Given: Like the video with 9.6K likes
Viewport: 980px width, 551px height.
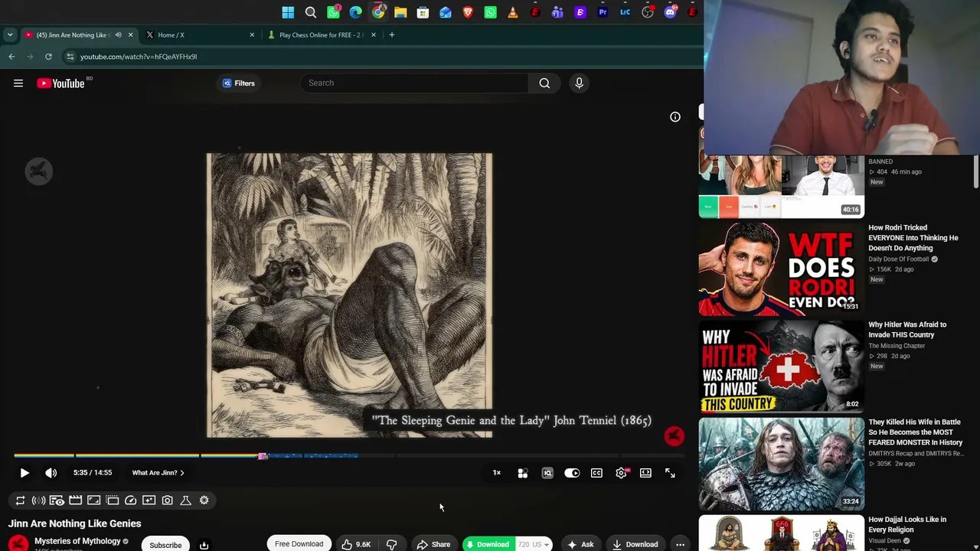Looking at the screenshot, I should coord(356,544).
